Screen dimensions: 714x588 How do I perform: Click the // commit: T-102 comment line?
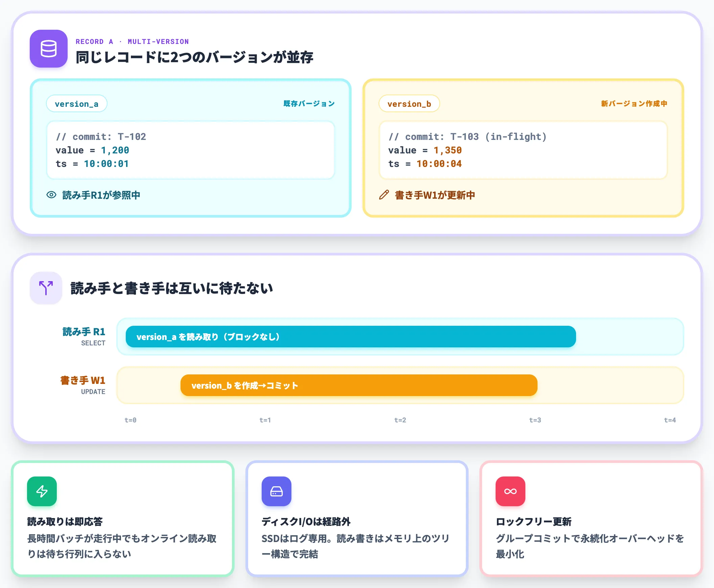click(101, 137)
